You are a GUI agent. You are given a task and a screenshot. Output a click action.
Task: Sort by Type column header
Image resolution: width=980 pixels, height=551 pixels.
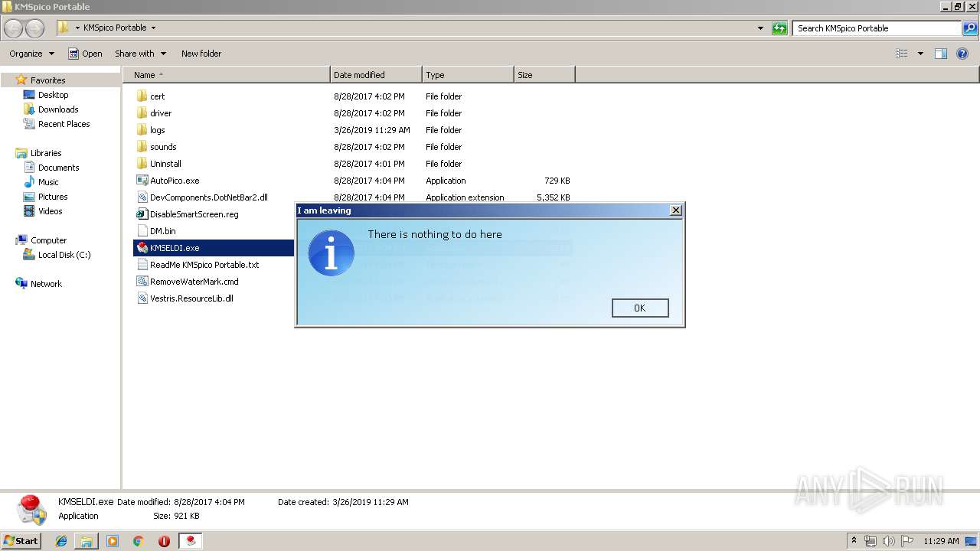468,75
